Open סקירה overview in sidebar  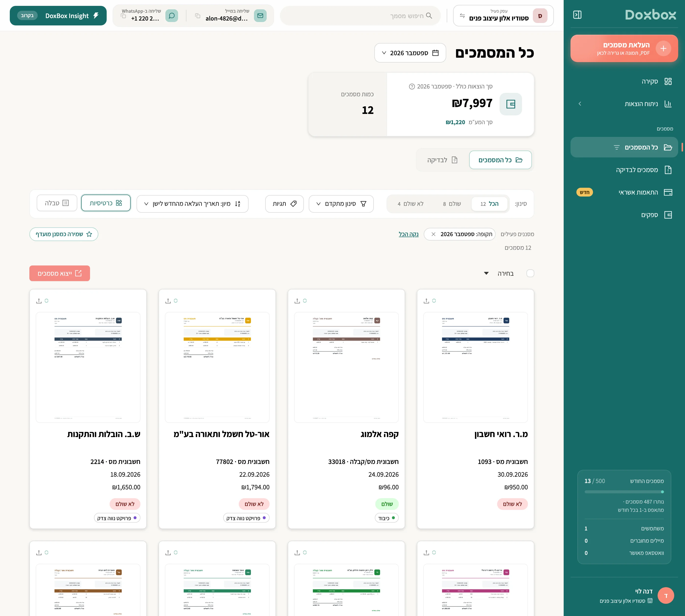click(x=624, y=81)
